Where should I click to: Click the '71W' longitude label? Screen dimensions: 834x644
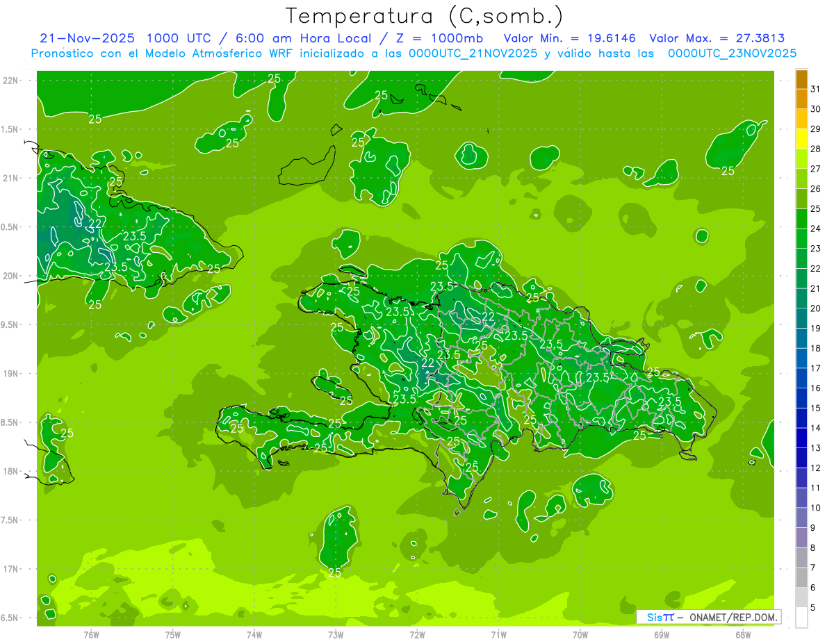[x=498, y=635]
